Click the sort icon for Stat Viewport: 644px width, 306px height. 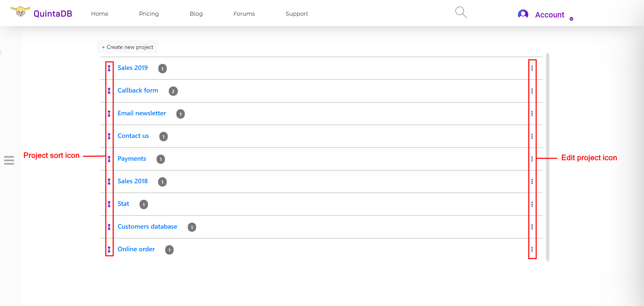click(x=109, y=204)
